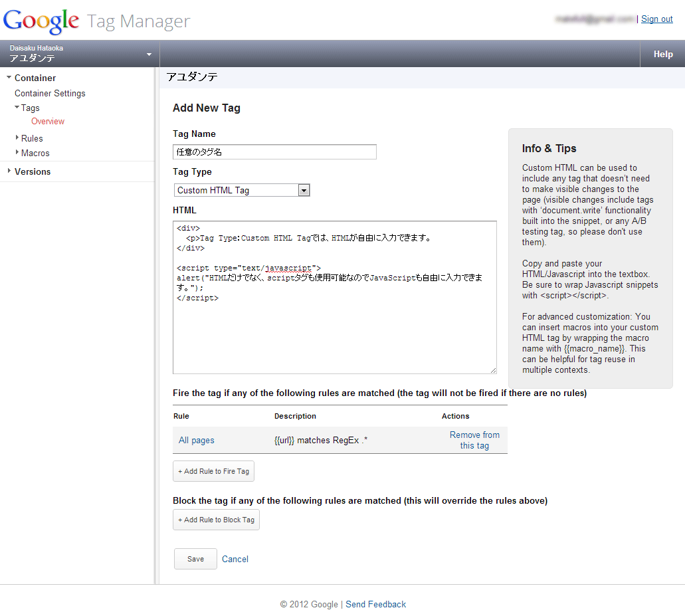Image resolution: width=685 pixels, height=616 pixels.
Task: Collapse the Tags tree node
Action: pyautogui.click(x=17, y=107)
